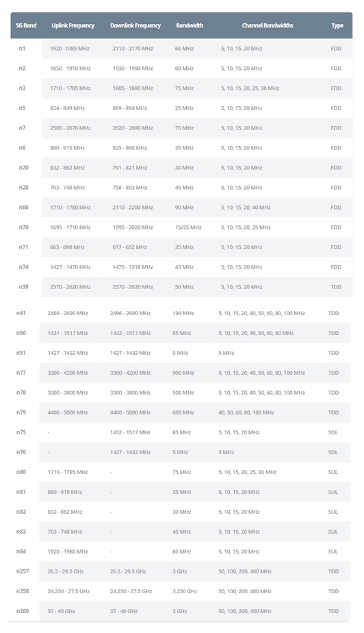Click the Uplink Frequency column header
The image size is (364, 633).
tap(73, 25)
